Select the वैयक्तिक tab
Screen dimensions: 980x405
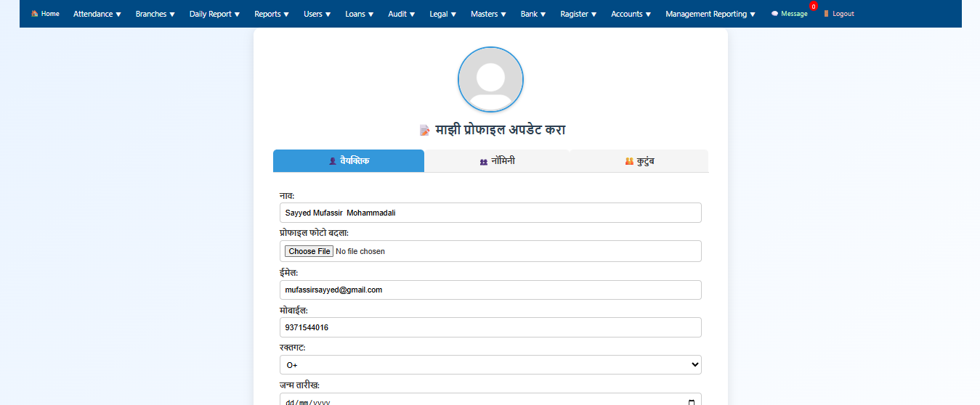tap(349, 161)
